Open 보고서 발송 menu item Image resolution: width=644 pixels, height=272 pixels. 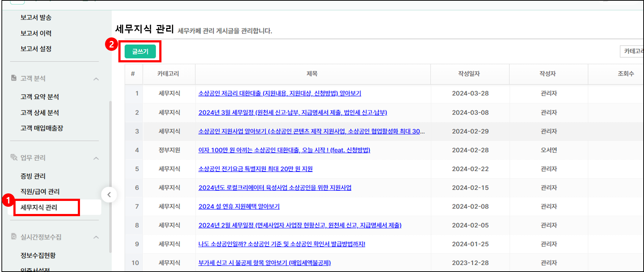[36, 17]
